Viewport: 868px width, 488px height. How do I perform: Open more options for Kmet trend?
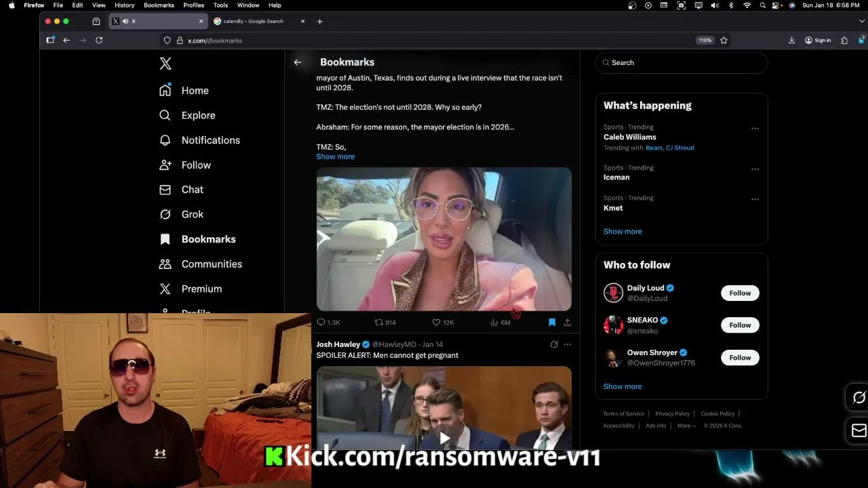(755, 199)
